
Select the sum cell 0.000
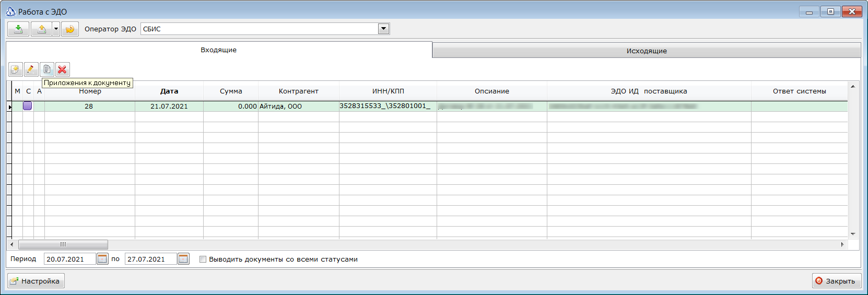pyautogui.click(x=231, y=107)
